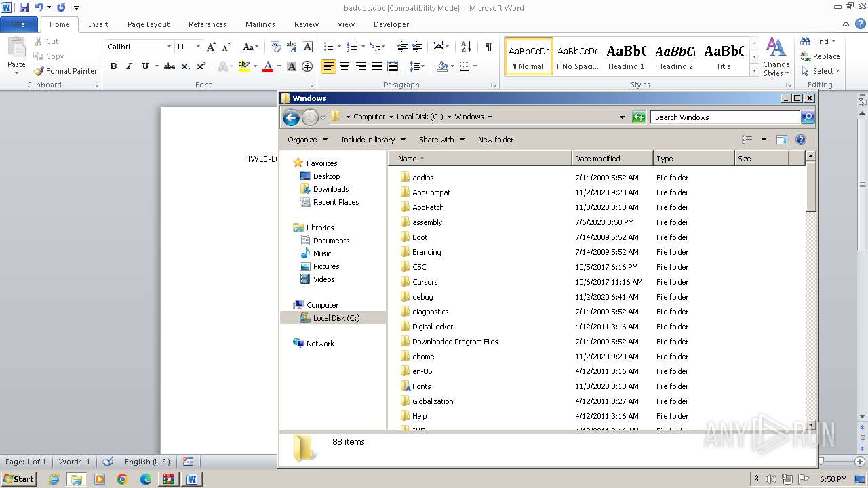Screen dimensions: 868x488
Task: Click the New folder button
Action: click(x=496, y=140)
